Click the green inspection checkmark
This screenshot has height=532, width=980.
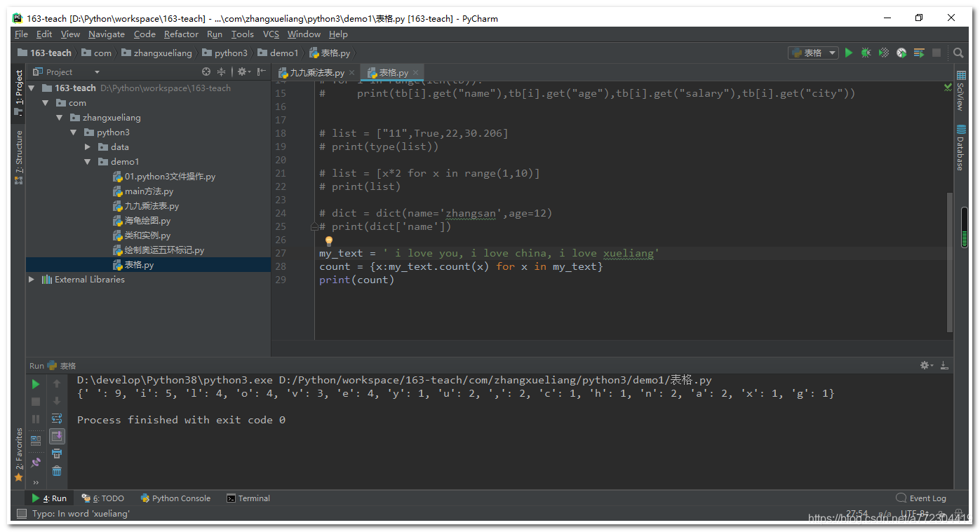click(948, 87)
